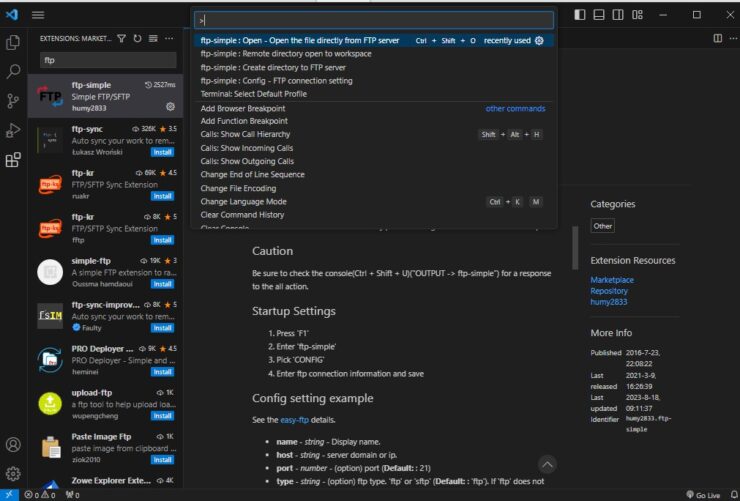
Task: Open the Extensions view icon
Action: [x=13, y=159]
